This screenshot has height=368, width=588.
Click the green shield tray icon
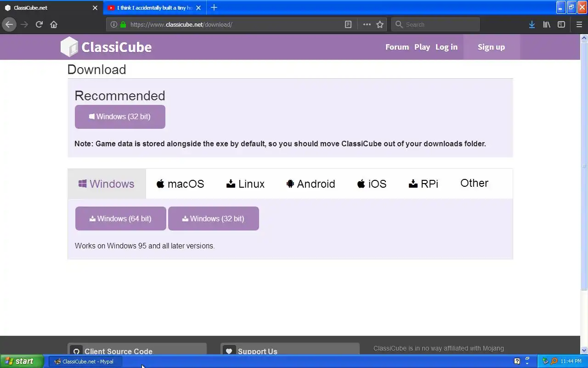click(545, 361)
